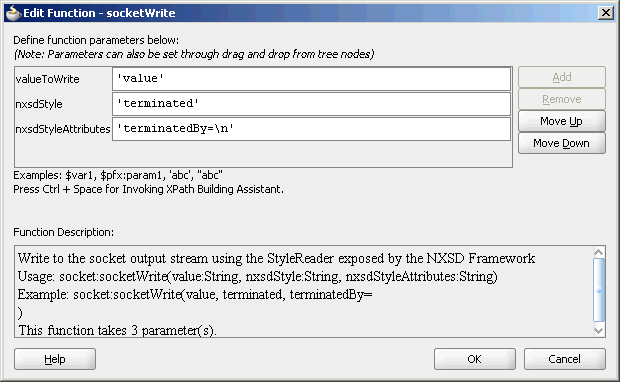This screenshot has width=620, height=382.
Task: Click the nxsdStyle input field
Action: tap(312, 104)
